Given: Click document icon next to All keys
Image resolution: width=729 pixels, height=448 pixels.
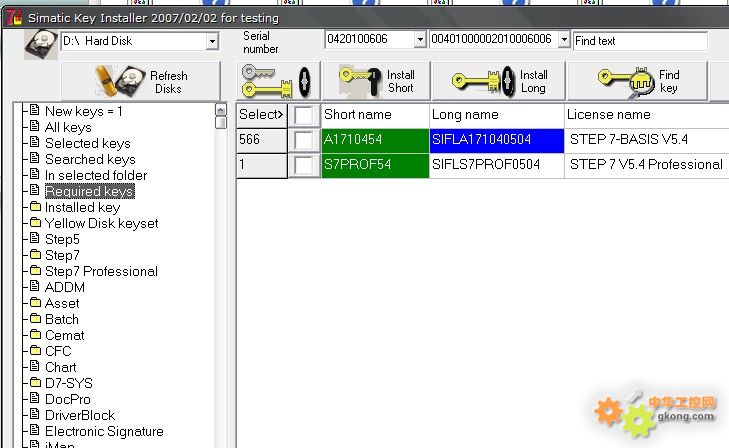Looking at the screenshot, I should (x=34, y=125).
